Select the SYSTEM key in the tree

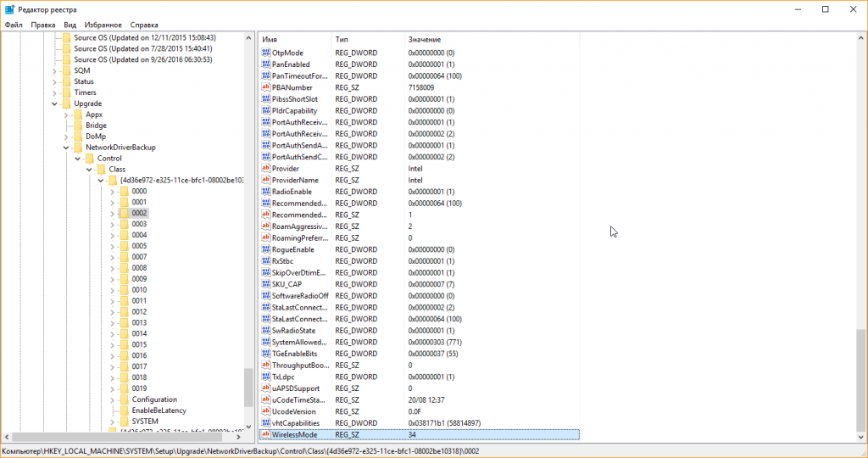click(144, 422)
